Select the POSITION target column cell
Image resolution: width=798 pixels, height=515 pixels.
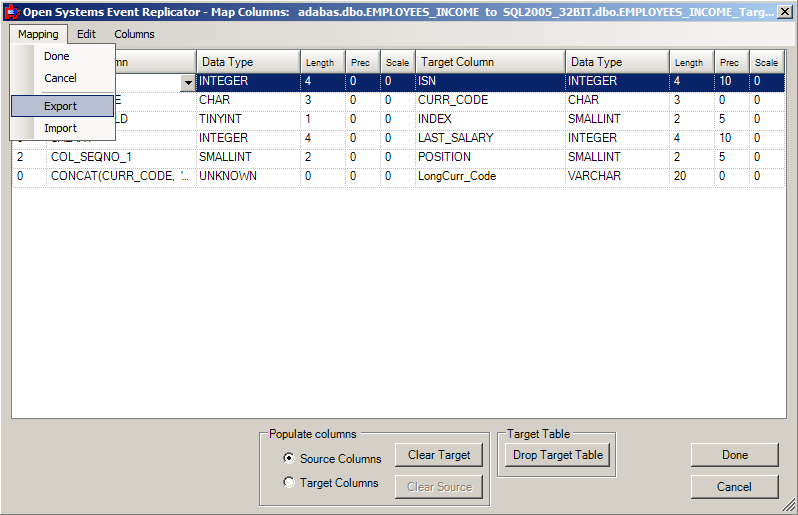(x=490, y=157)
